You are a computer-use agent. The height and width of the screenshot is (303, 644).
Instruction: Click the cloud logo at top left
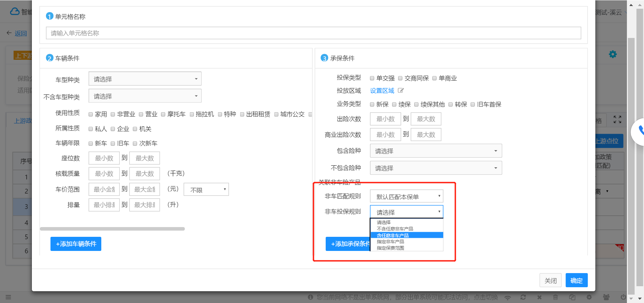[15, 12]
